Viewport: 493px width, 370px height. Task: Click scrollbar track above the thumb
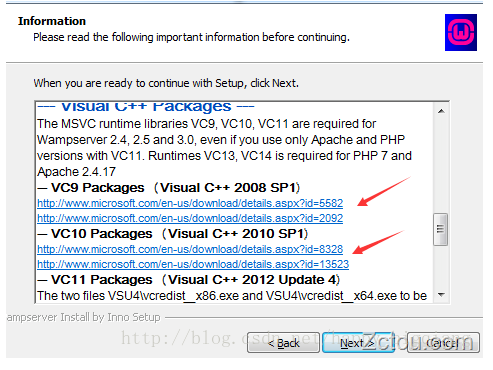441,166
